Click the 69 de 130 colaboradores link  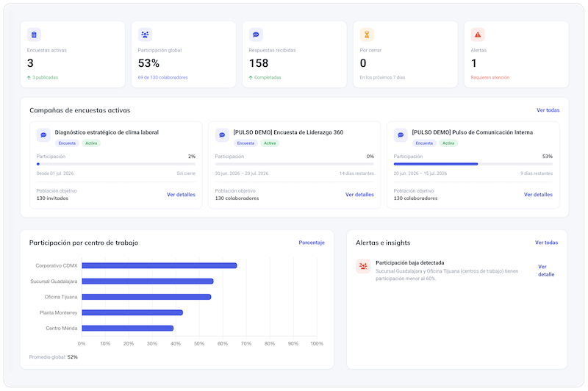162,78
